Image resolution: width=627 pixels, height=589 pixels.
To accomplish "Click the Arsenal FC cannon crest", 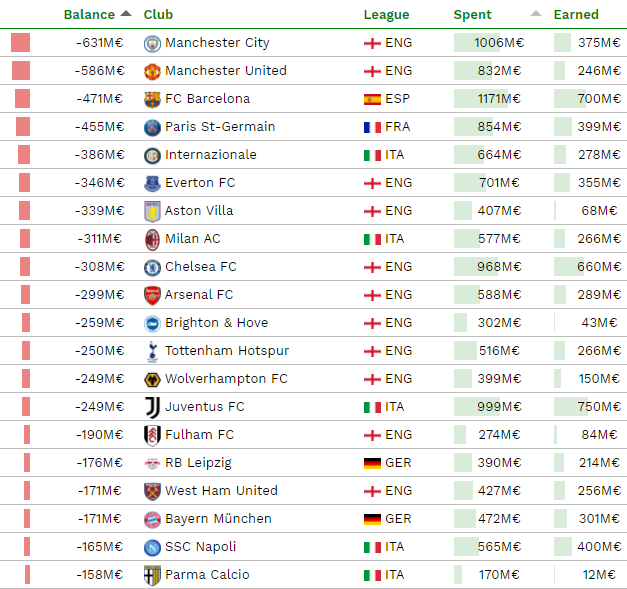I will 152,295.
